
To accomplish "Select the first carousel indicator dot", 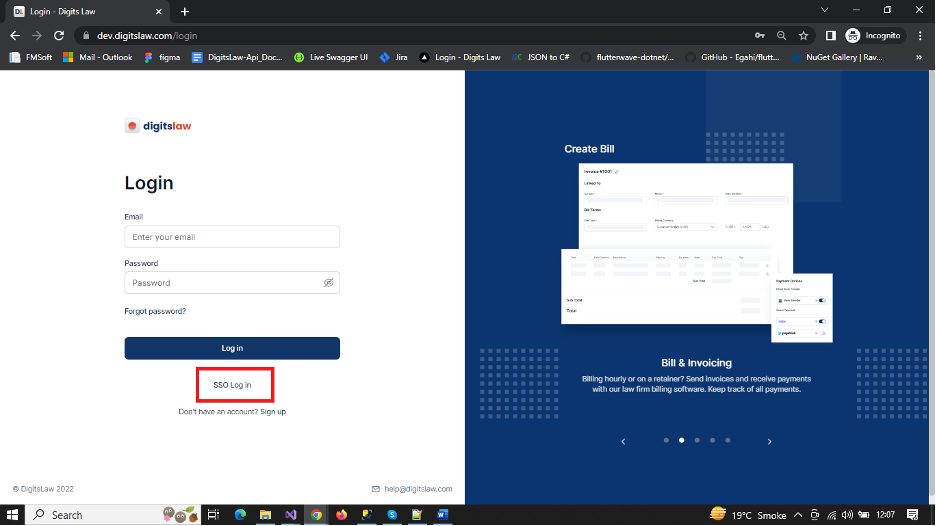I will point(666,440).
